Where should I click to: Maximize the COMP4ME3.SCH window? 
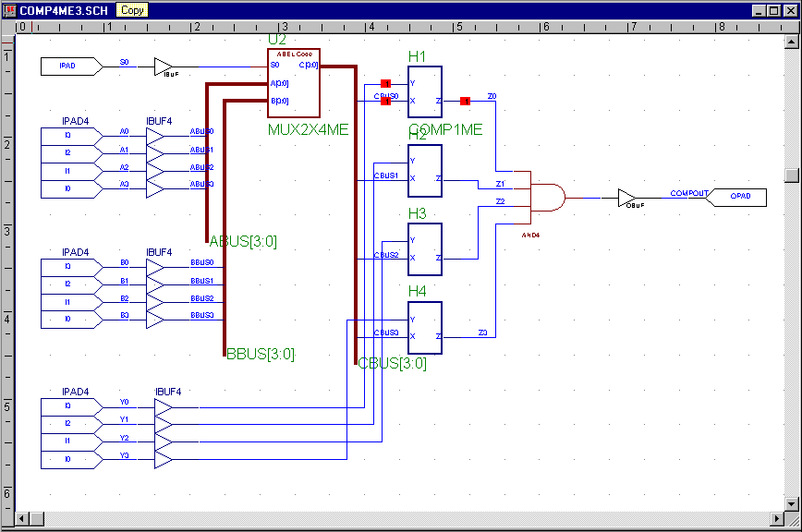point(774,10)
